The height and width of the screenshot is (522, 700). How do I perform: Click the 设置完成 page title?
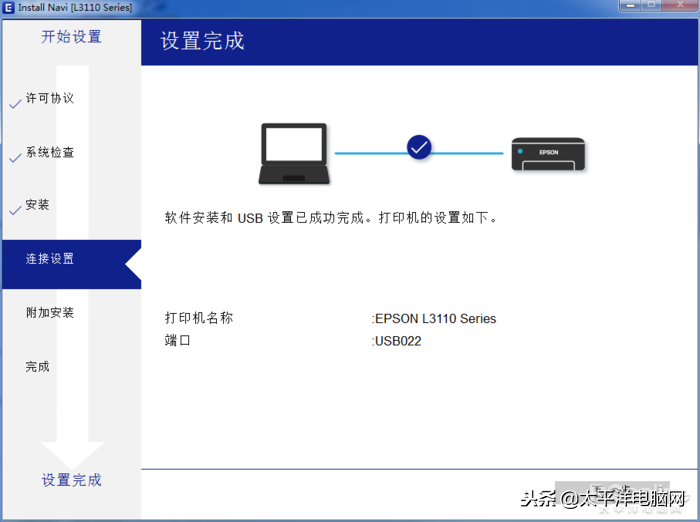[202, 41]
